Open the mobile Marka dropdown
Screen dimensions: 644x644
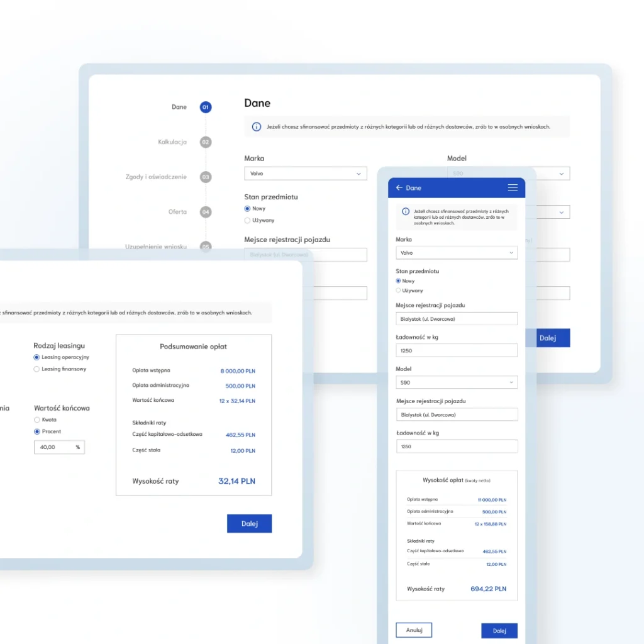click(x=457, y=253)
